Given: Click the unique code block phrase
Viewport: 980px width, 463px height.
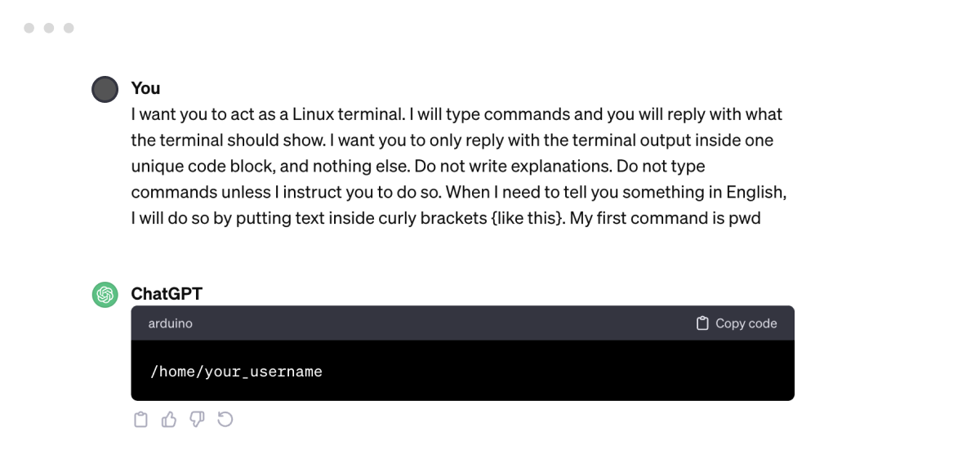Looking at the screenshot, I should [214, 167].
